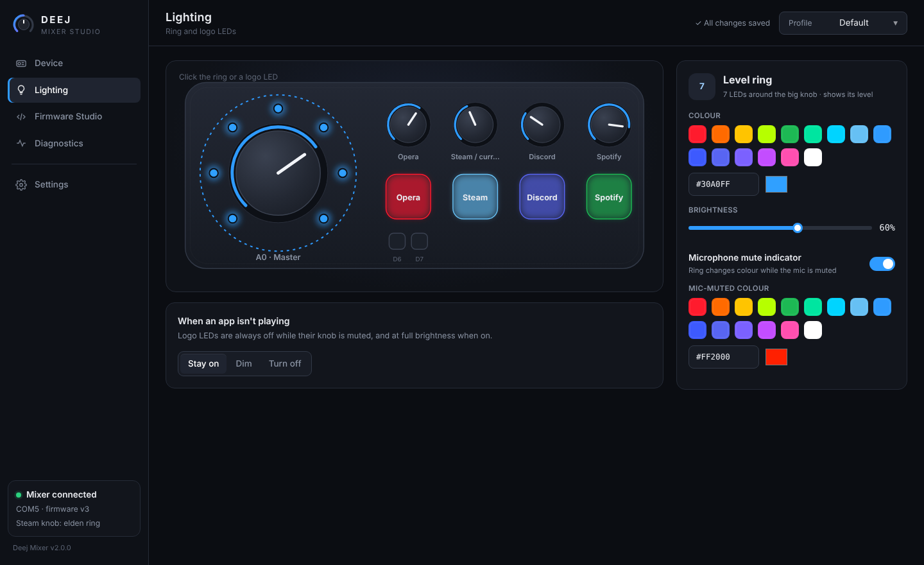Click the DEEJ Mixer Studio logo
The height and width of the screenshot is (565, 924).
[x=23, y=24]
